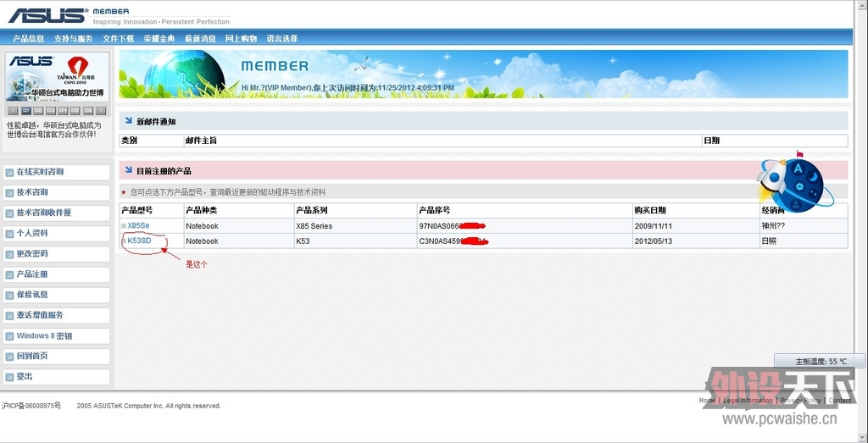868x443 pixels.
Task: Open 更改密码 in sidebar
Action: pos(56,254)
